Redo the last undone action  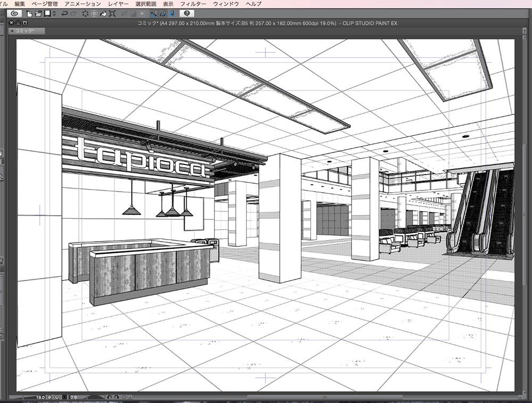click(73, 14)
